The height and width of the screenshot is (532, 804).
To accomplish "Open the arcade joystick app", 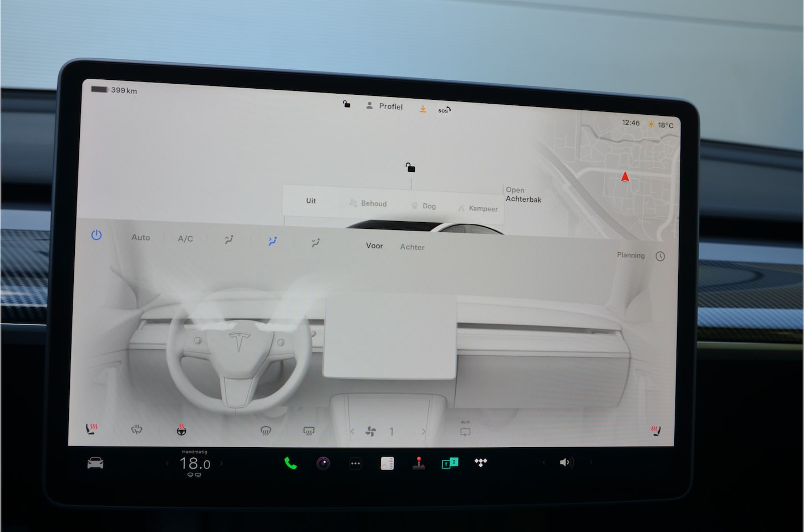I will click(419, 463).
